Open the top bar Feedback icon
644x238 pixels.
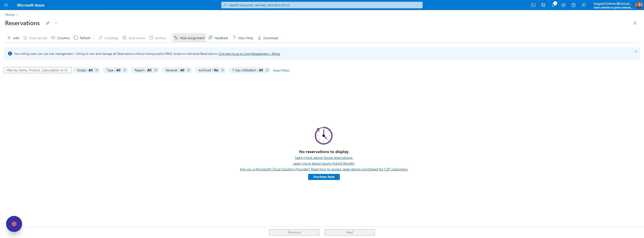tap(584, 5)
